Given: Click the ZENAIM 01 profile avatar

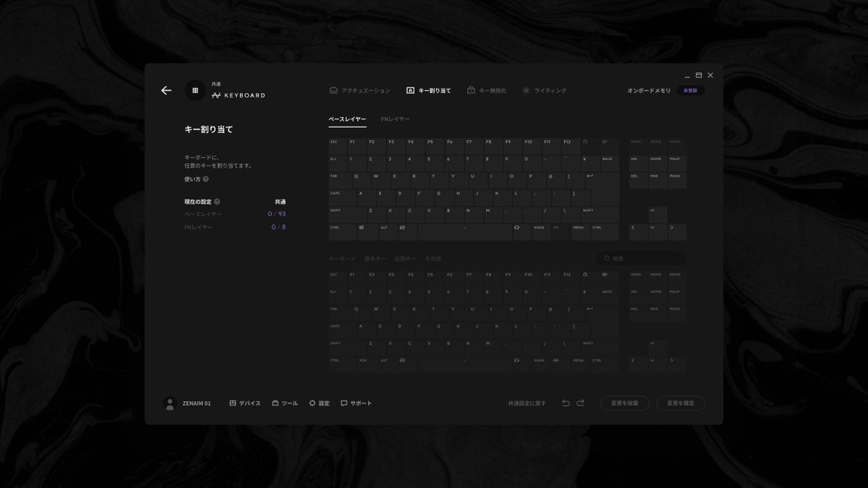Looking at the screenshot, I should coord(169,403).
